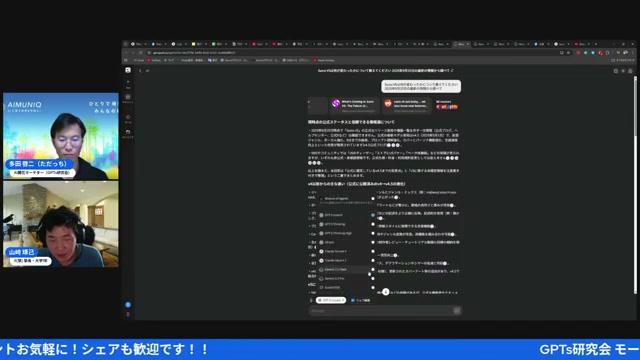Close the active browser tab
This screenshot has width=640, height=360.
pyautogui.click(x=468, y=44)
